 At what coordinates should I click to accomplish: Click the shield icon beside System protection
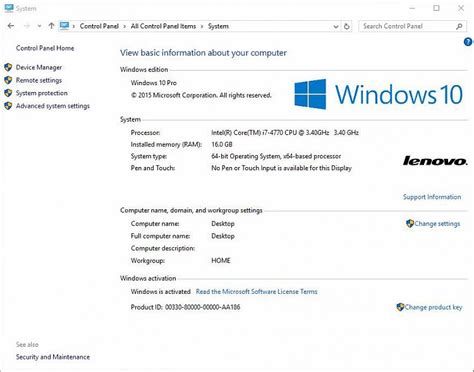click(8, 93)
